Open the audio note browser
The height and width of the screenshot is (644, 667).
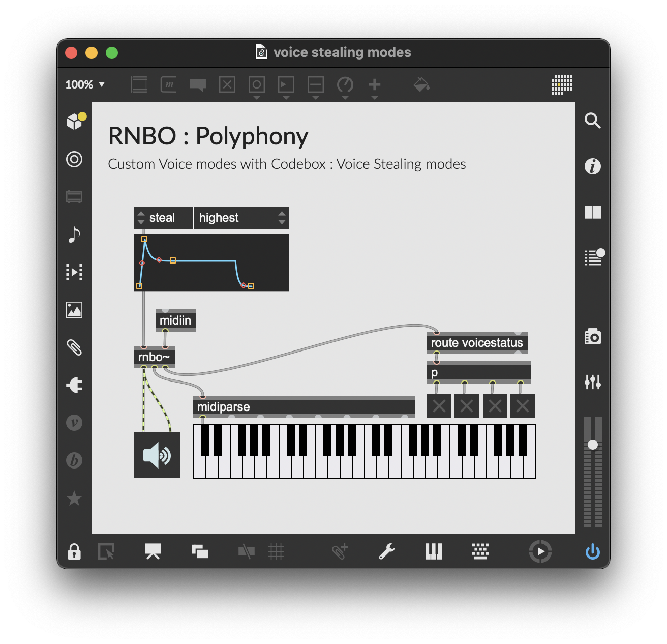(74, 235)
